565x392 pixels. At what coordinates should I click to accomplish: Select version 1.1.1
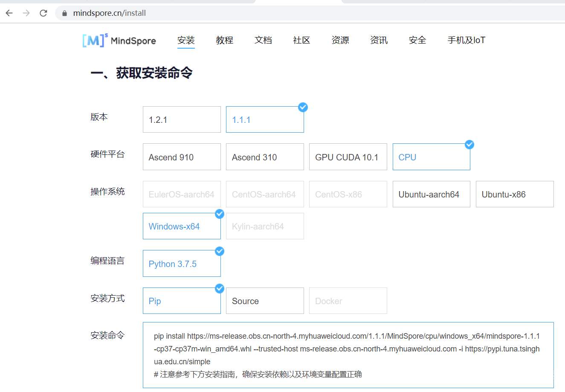[x=265, y=119]
